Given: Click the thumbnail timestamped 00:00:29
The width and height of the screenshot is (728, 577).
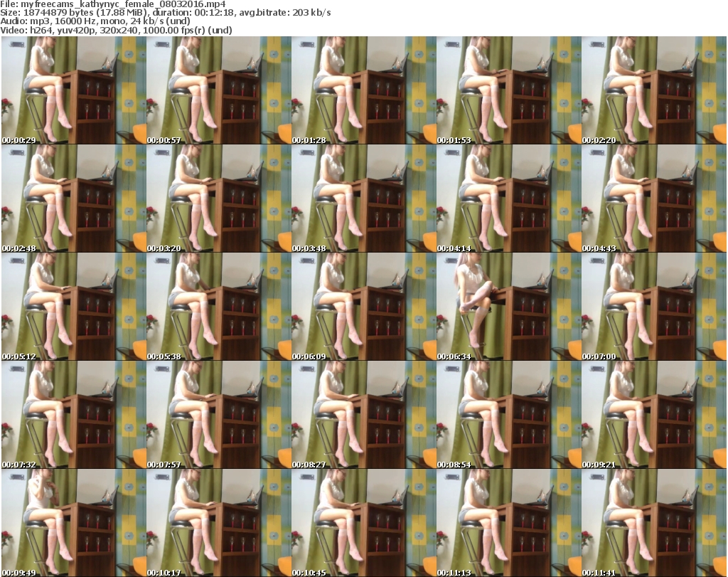Looking at the screenshot, I should [73, 90].
